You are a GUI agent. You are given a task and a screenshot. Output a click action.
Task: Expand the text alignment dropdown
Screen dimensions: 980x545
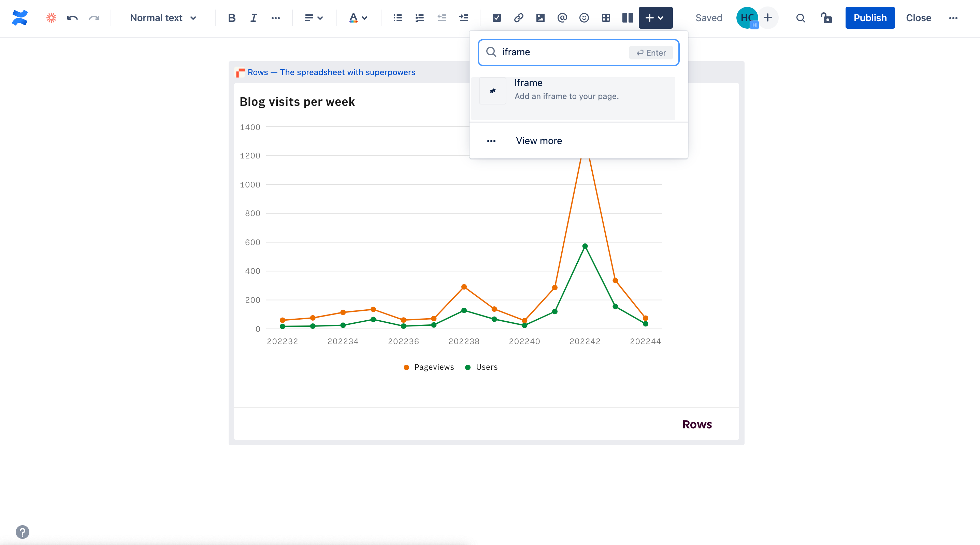pos(314,18)
